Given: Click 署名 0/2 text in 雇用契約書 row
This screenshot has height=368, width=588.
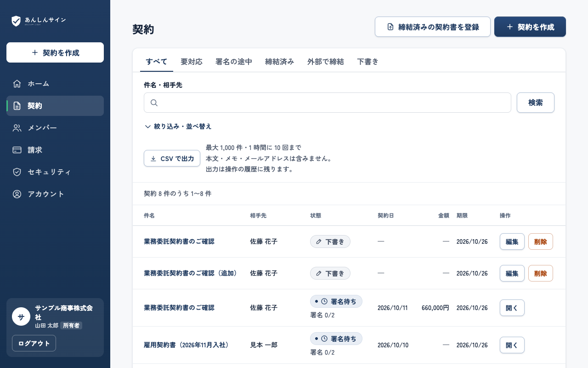Looking at the screenshot, I should 322,352.
